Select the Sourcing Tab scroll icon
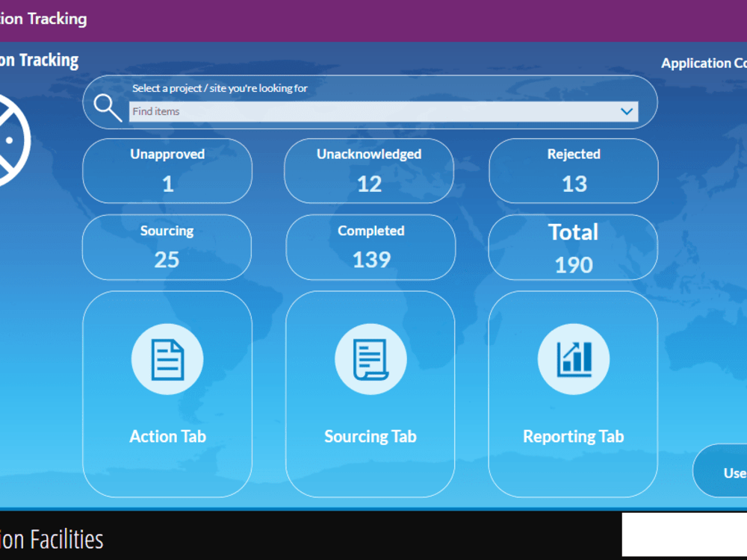747x560 pixels. click(x=370, y=358)
